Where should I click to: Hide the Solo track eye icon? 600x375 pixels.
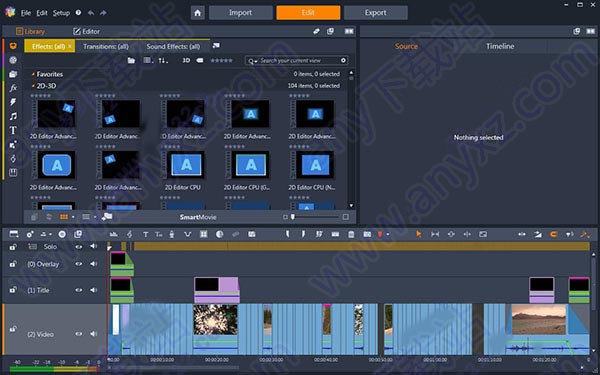pyautogui.click(x=79, y=247)
